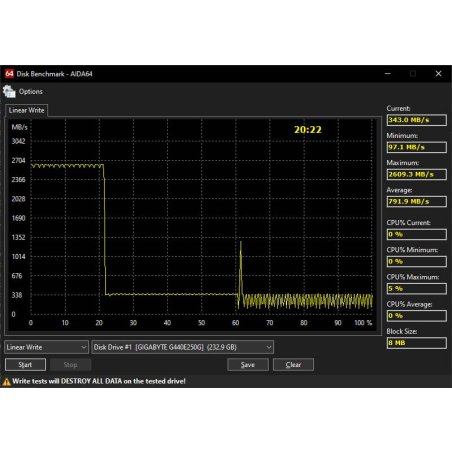Click the warning triangle icon
This screenshot has height=452, width=452.
[x=6, y=381]
